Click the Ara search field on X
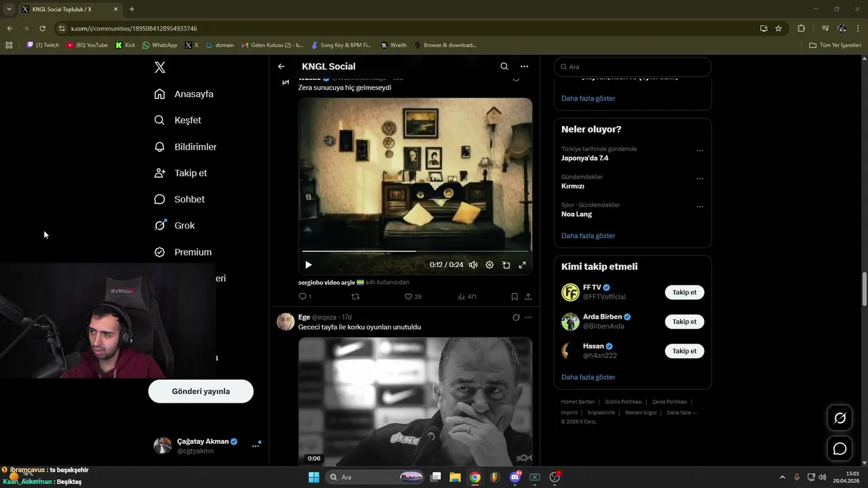Image resolution: width=868 pixels, height=488 pixels. pos(633,67)
